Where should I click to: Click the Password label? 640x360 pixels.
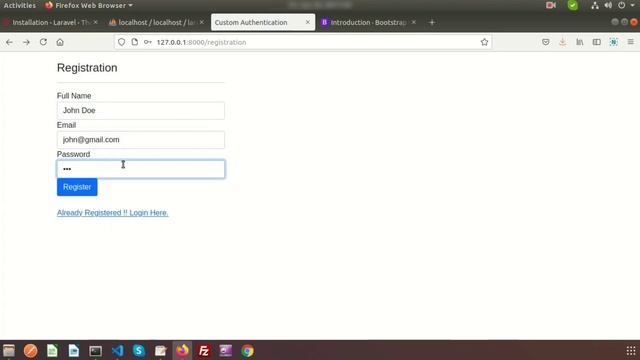point(73,154)
